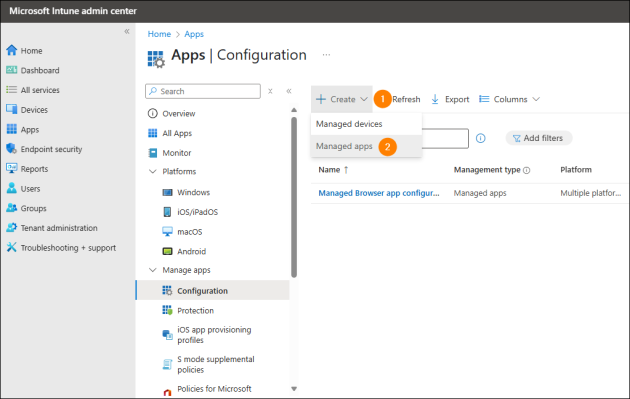Open the S mode supplemental policies icon
Image resolution: width=630 pixels, height=399 pixels.
click(x=167, y=364)
